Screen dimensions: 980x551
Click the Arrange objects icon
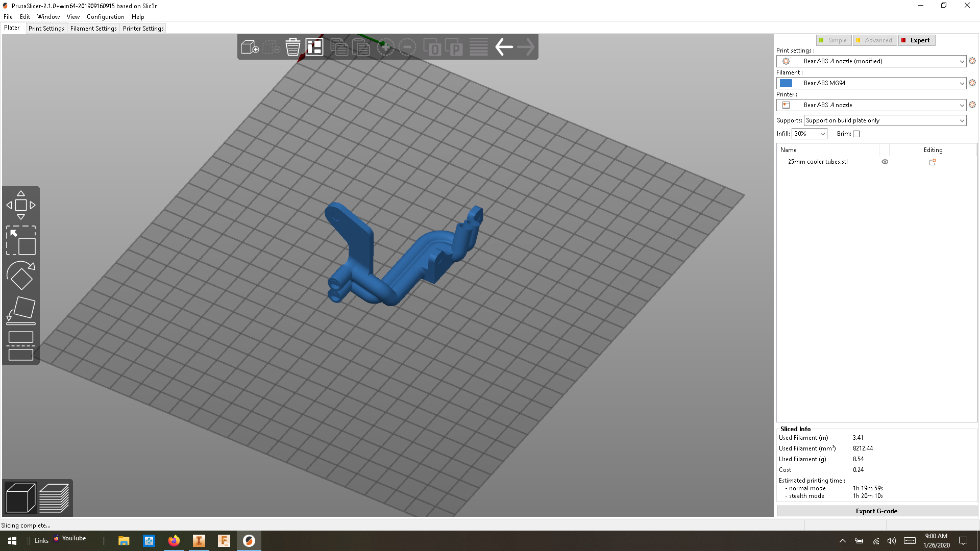(x=314, y=47)
